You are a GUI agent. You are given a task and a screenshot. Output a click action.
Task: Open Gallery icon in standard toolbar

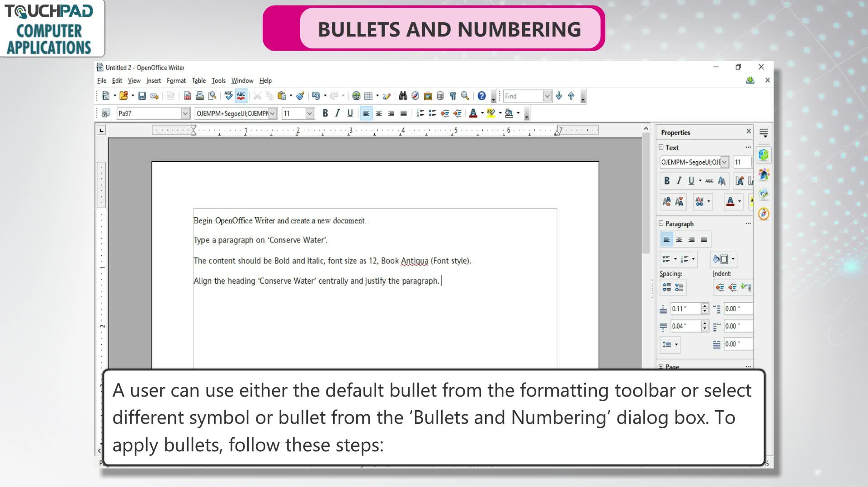428,96
